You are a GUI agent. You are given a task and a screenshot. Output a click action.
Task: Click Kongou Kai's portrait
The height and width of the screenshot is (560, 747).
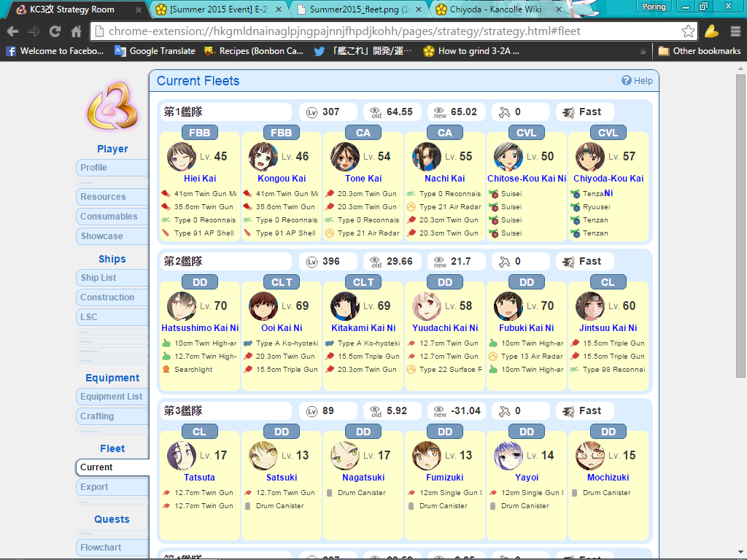coord(263,157)
